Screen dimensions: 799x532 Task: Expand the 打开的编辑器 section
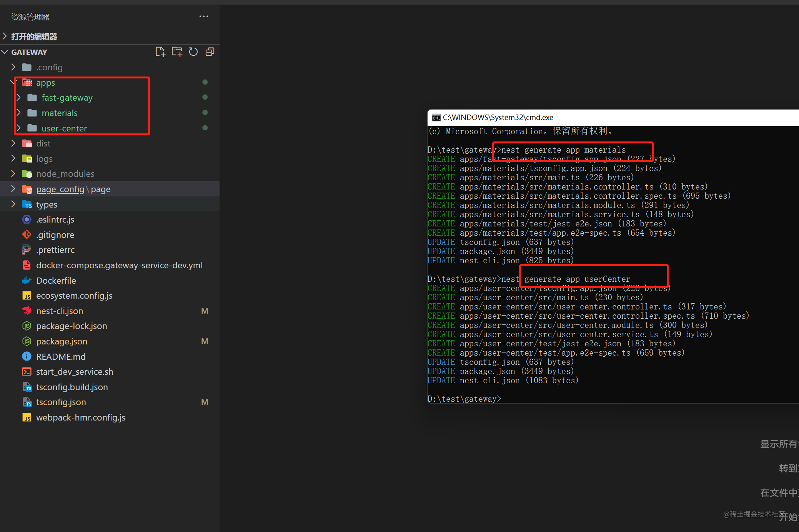pos(5,37)
